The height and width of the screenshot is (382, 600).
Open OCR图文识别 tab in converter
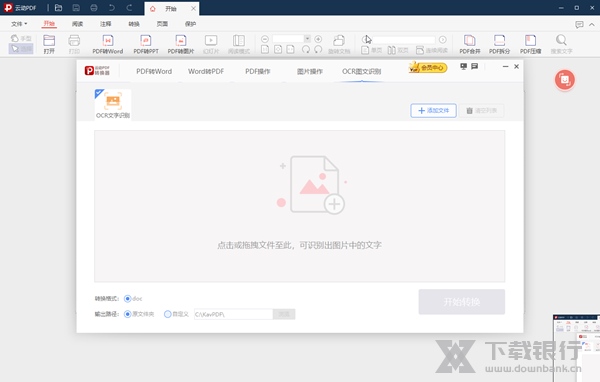click(362, 71)
